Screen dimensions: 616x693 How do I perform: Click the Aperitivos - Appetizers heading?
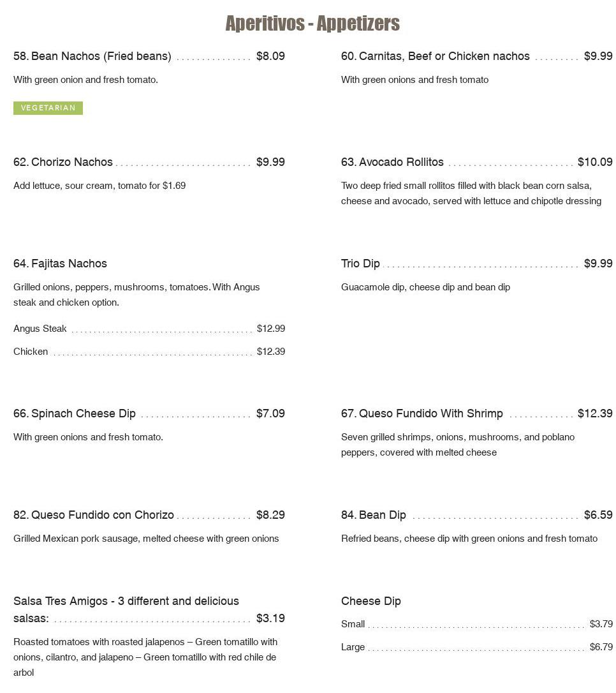(x=312, y=24)
